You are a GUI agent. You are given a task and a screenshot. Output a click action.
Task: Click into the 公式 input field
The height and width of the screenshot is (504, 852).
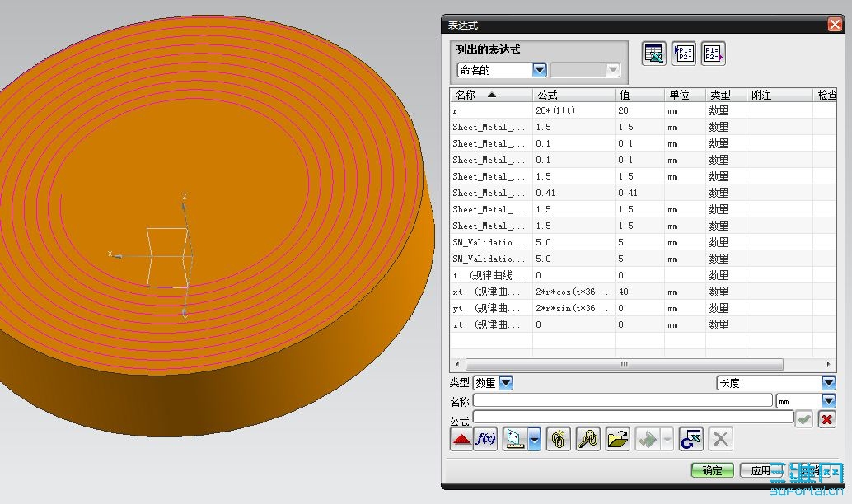point(634,417)
